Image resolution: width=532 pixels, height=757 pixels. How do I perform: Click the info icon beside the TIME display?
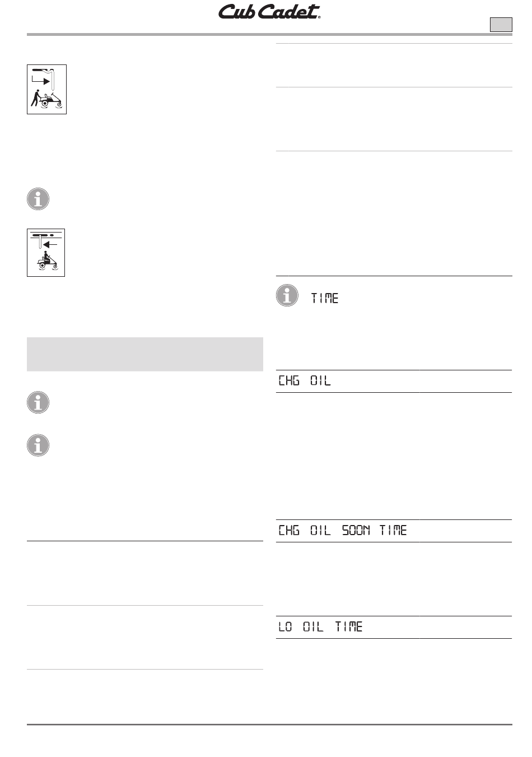click(287, 296)
